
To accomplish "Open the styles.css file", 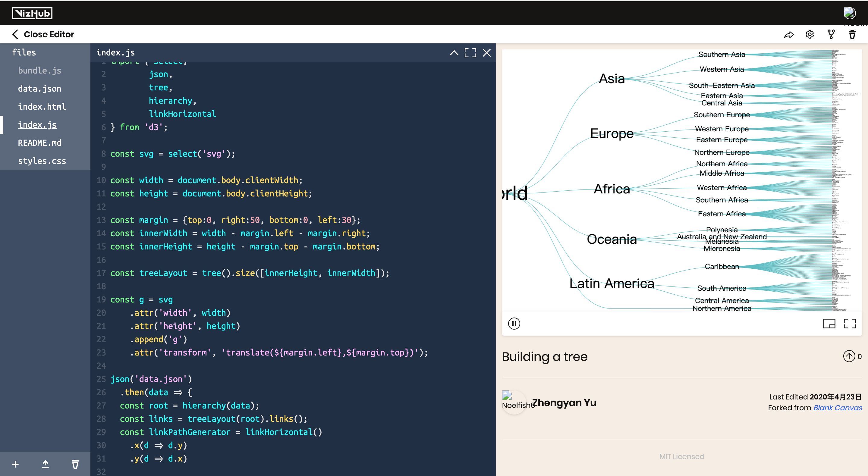I will tap(42, 161).
